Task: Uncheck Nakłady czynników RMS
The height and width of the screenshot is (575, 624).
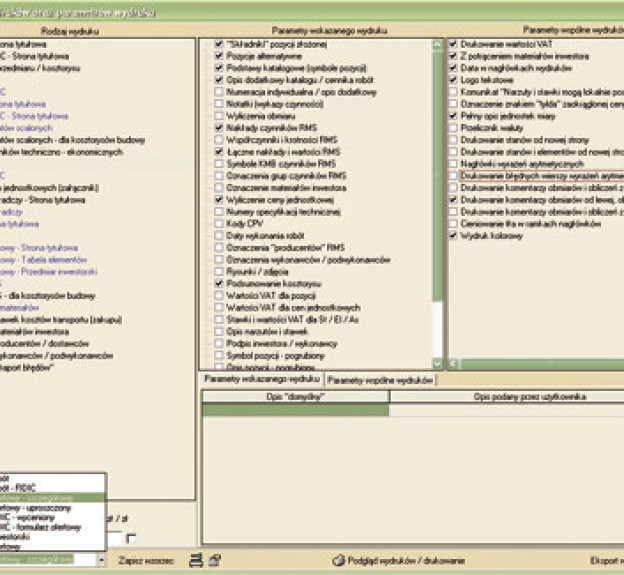Action: [219, 128]
